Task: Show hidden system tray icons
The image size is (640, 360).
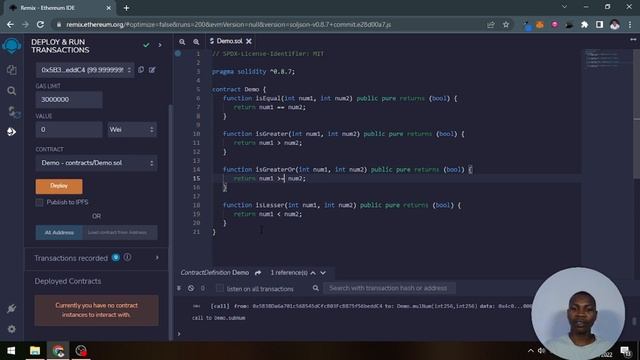Action: (x=530, y=351)
